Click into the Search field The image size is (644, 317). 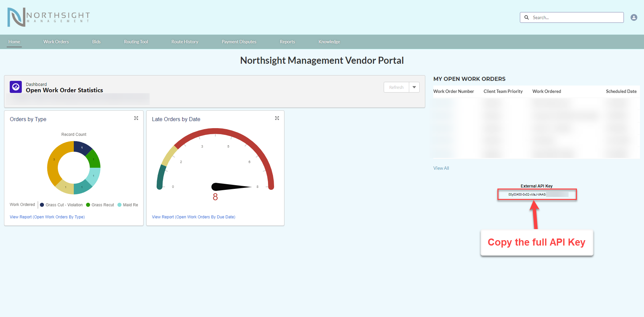tap(572, 17)
